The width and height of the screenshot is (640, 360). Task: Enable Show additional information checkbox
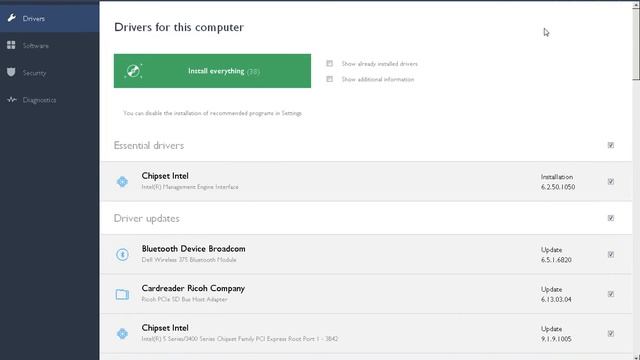pos(329,79)
